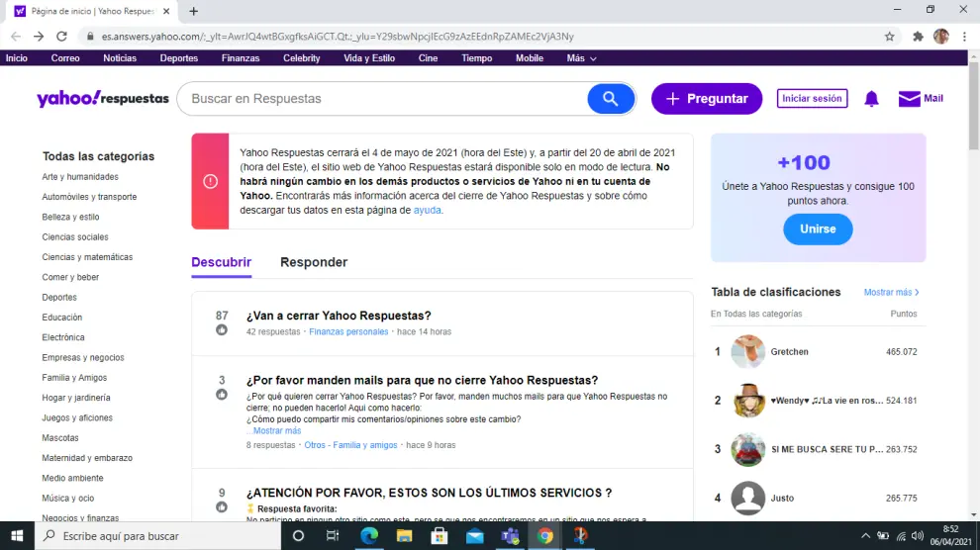Viewport: 980px width, 550px height.
Task: Like the '¿Van a cerrar Yahoo Respuestas?' question
Action: tap(222, 330)
